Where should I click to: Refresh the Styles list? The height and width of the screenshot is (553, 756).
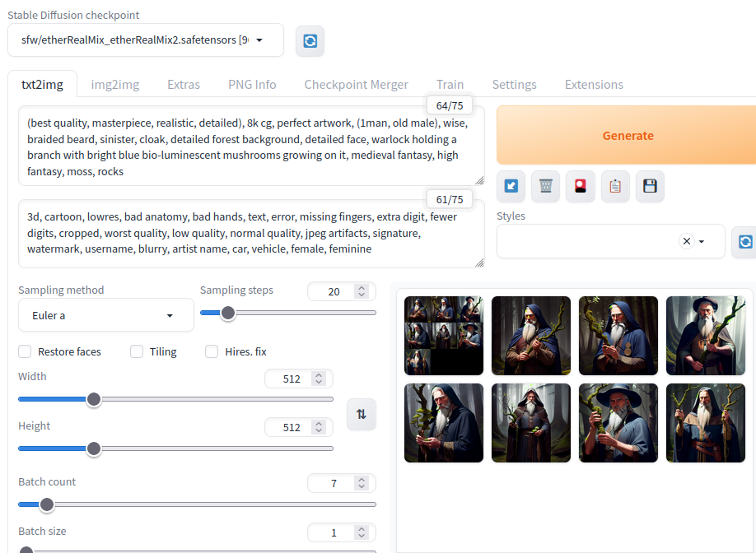click(x=745, y=241)
